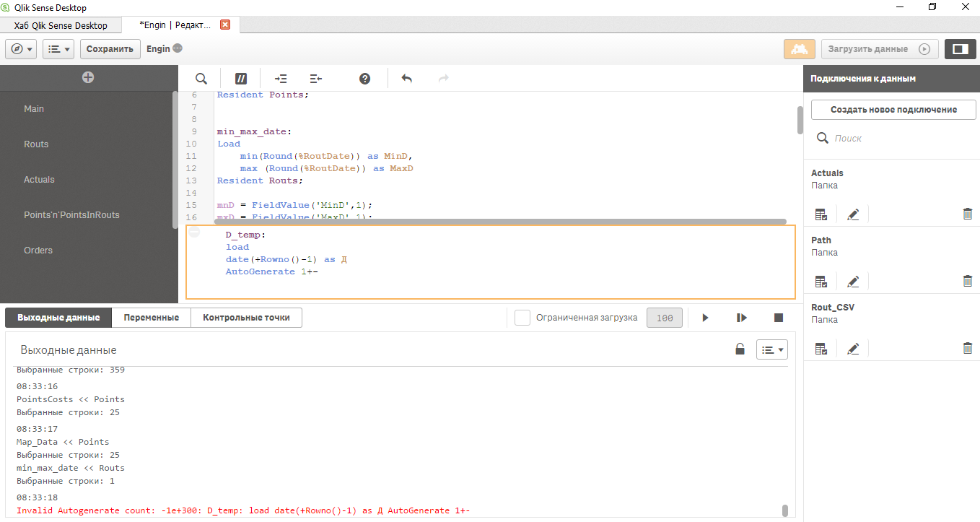
Task: Open the global list menu dropdown
Action: [58, 49]
